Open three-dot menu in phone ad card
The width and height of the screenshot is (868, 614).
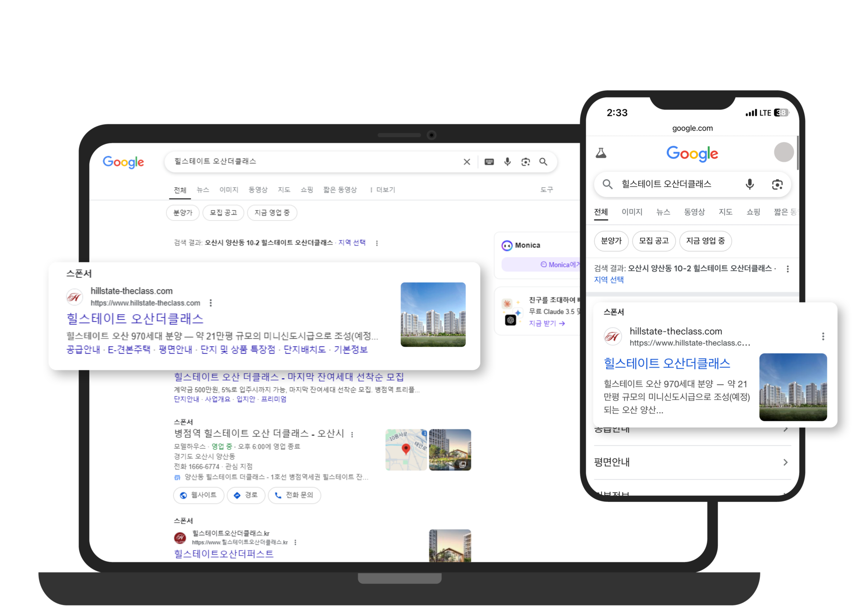823,336
